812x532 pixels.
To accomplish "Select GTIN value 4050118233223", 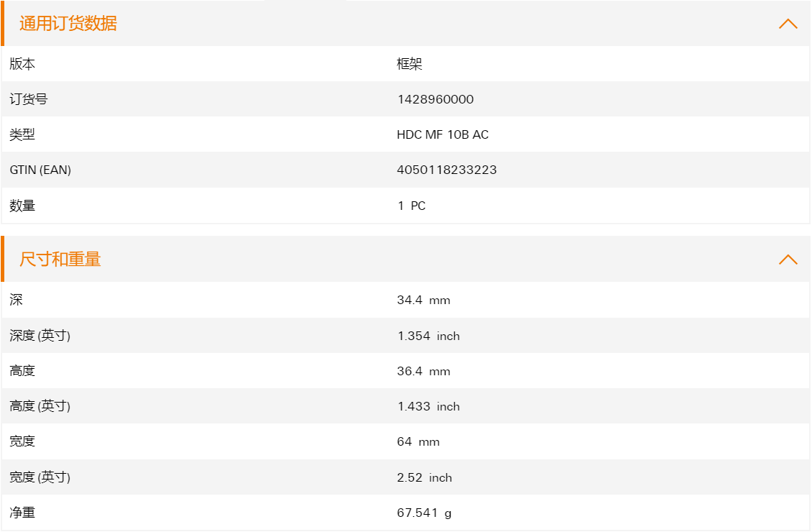I will (x=446, y=170).
